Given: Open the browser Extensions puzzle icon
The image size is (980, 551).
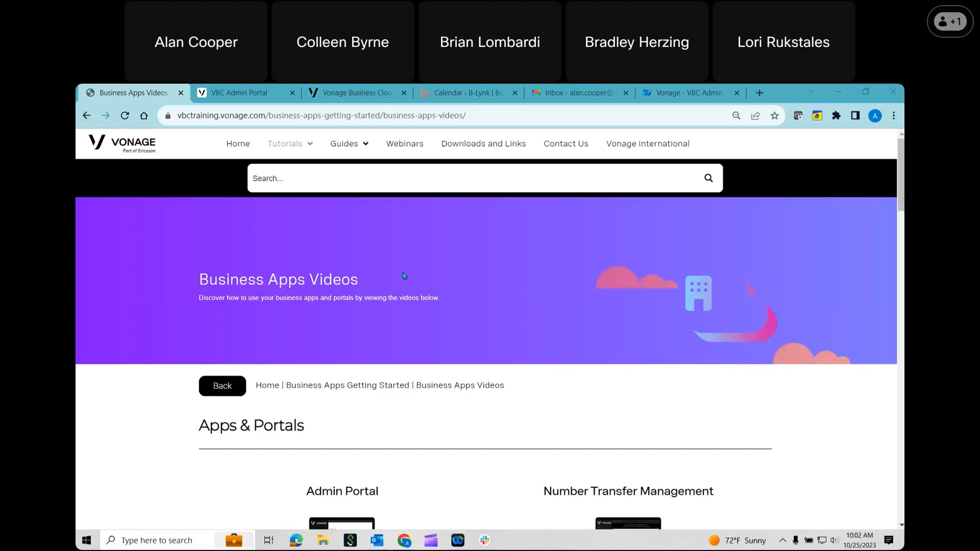Looking at the screenshot, I should (836, 116).
